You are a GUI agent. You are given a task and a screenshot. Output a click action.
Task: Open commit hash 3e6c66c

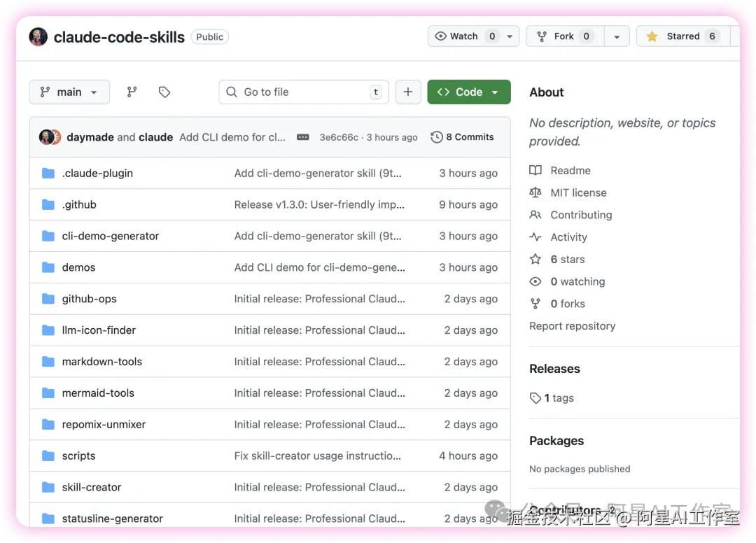pyautogui.click(x=339, y=137)
